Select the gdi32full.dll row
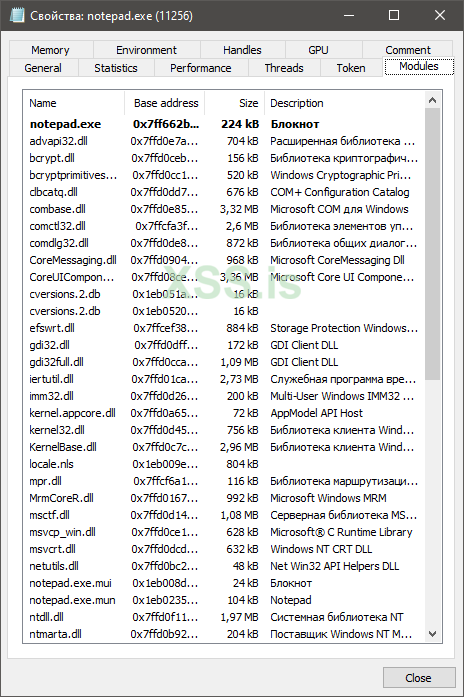 coord(224,362)
